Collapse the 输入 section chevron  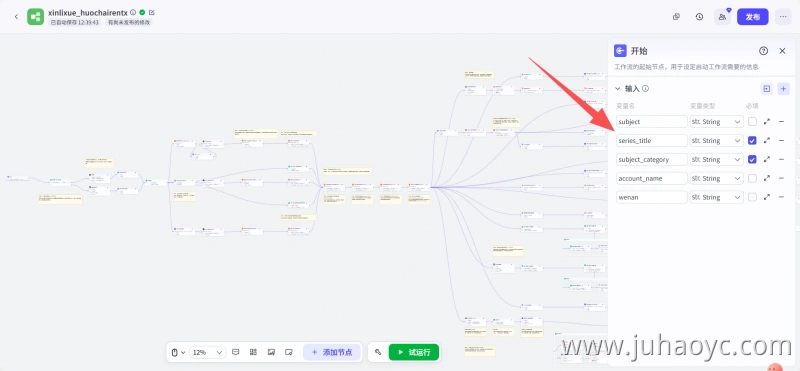(x=617, y=89)
